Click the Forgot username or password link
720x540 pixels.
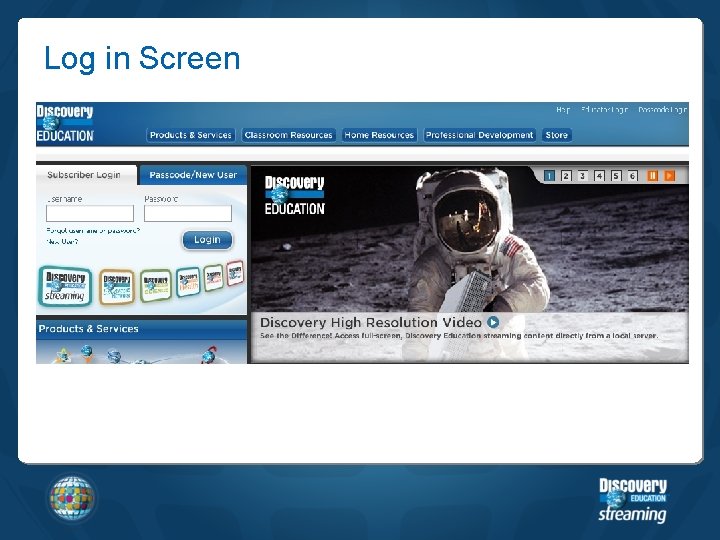pos(93,231)
